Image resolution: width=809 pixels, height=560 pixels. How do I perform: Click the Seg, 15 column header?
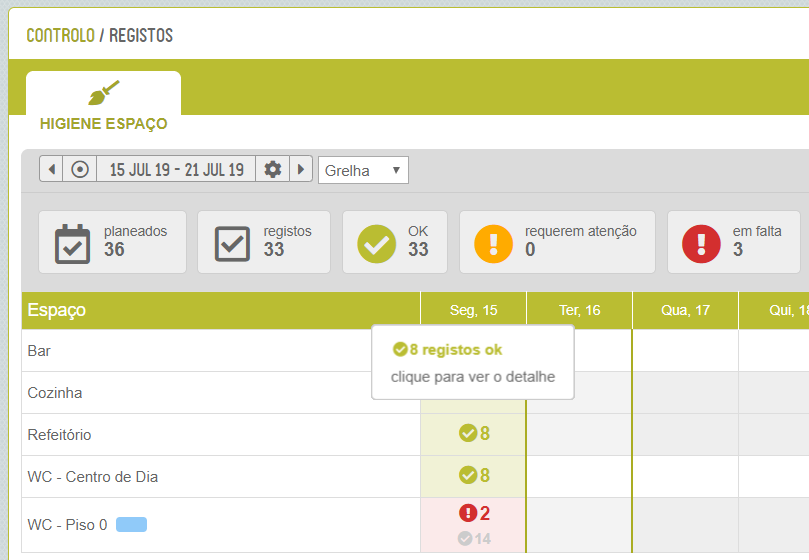click(474, 310)
